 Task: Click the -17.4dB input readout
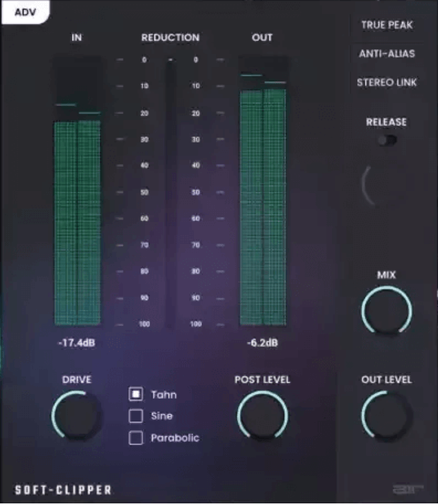(76, 343)
